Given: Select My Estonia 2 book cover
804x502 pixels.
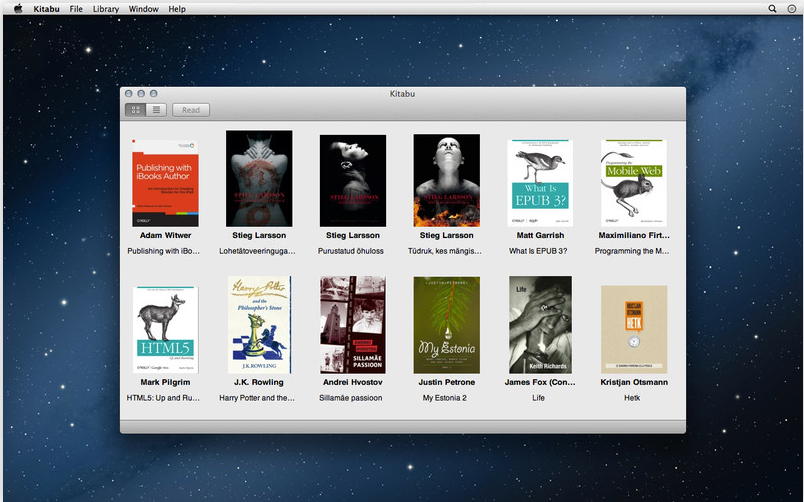Looking at the screenshot, I should click(447, 325).
